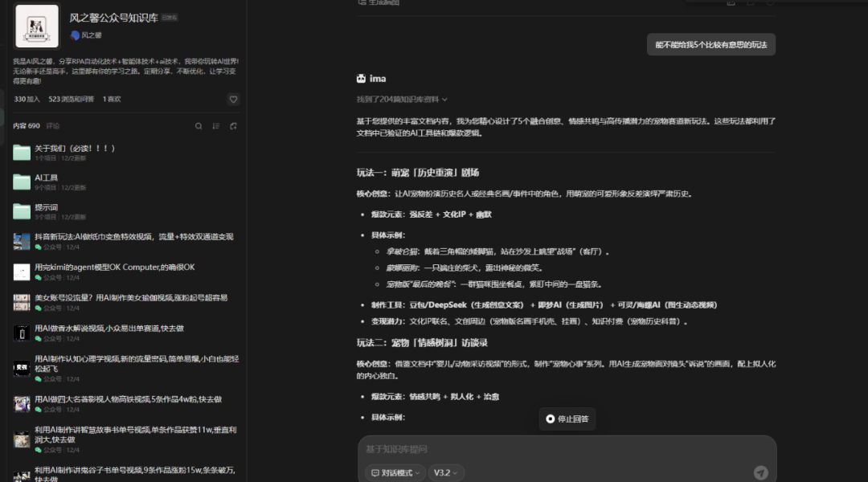Click thumbnail of the 四大名著 高铁视频 article
The height and width of the screenshot is (482, 868).
coord(22,403)
